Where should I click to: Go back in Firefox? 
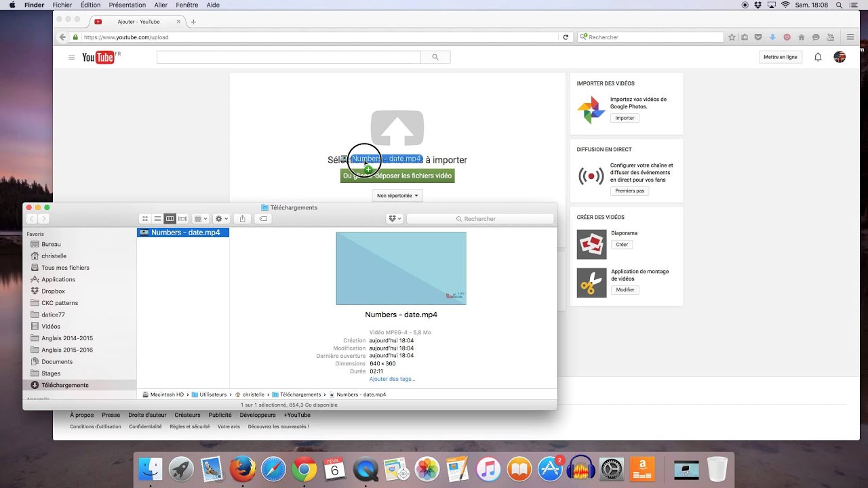62,37
